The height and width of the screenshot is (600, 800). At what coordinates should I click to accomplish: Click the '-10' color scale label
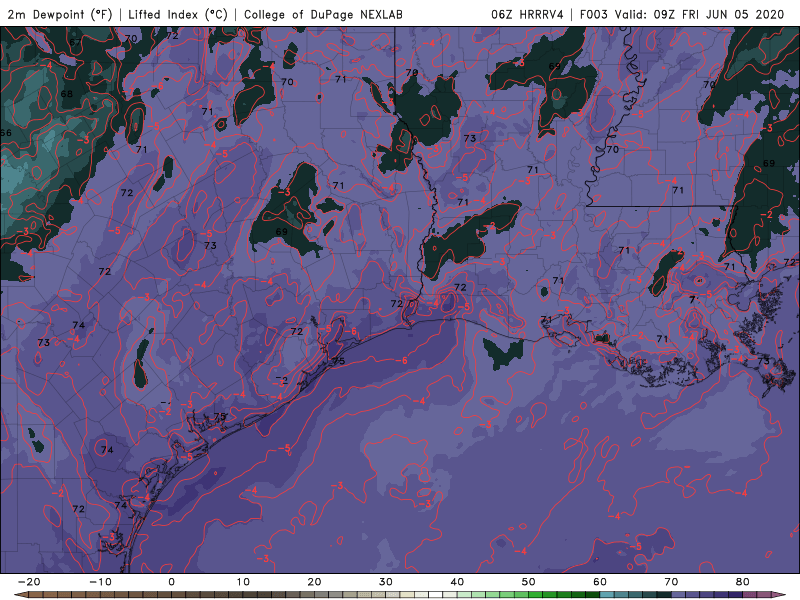tap(100, 582)
